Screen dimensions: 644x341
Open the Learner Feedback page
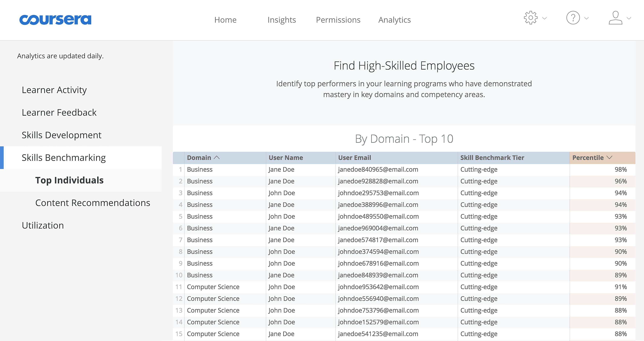[59, 112]
